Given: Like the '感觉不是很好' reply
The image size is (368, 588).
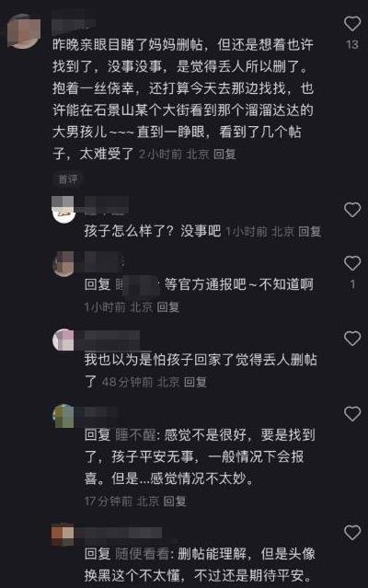Looking at the screenshot, I should (x=351, y=414).
